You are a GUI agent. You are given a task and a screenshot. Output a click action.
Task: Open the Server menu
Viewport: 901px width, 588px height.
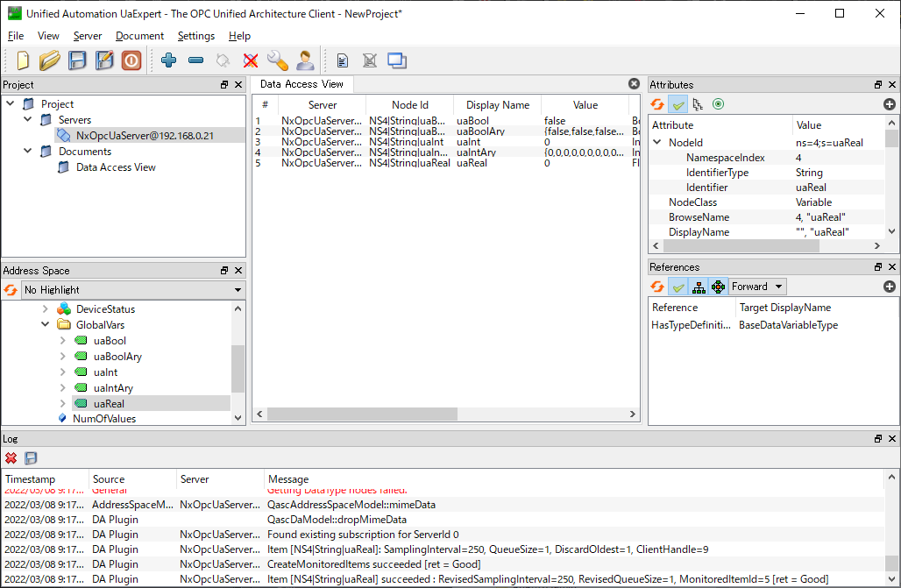(x=88, y=36)
